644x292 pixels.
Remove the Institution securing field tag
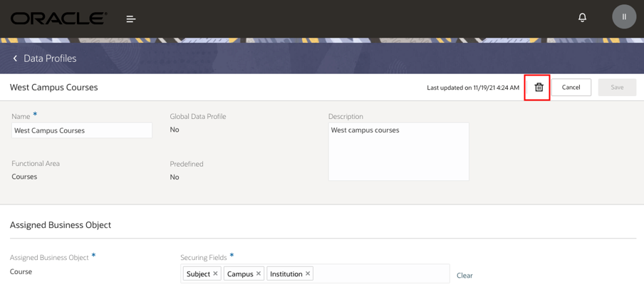[x=308, y=274]
